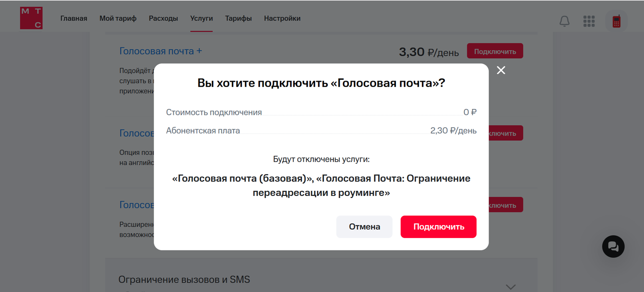
Task: Open the apps grid menu
Action: pos(589,21)
